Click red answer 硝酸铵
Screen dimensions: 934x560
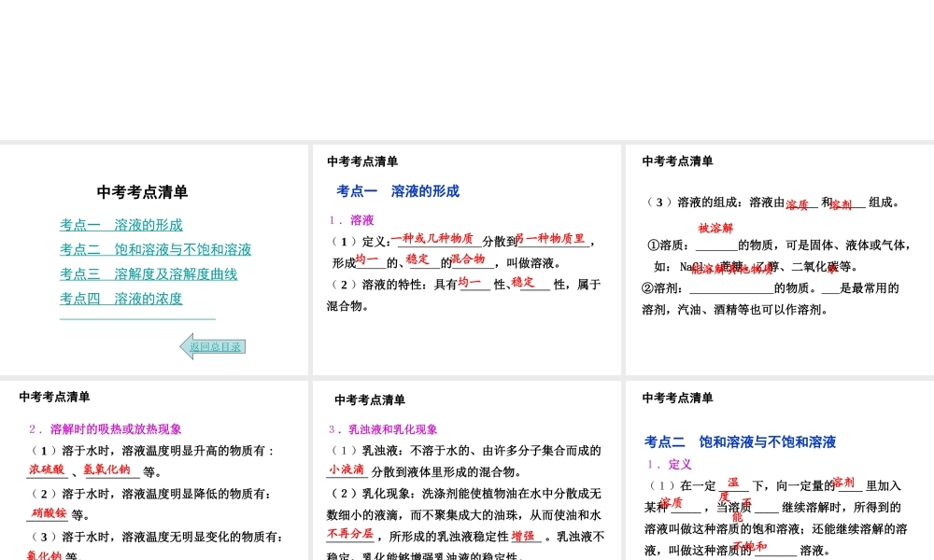[x=49, y=512]
